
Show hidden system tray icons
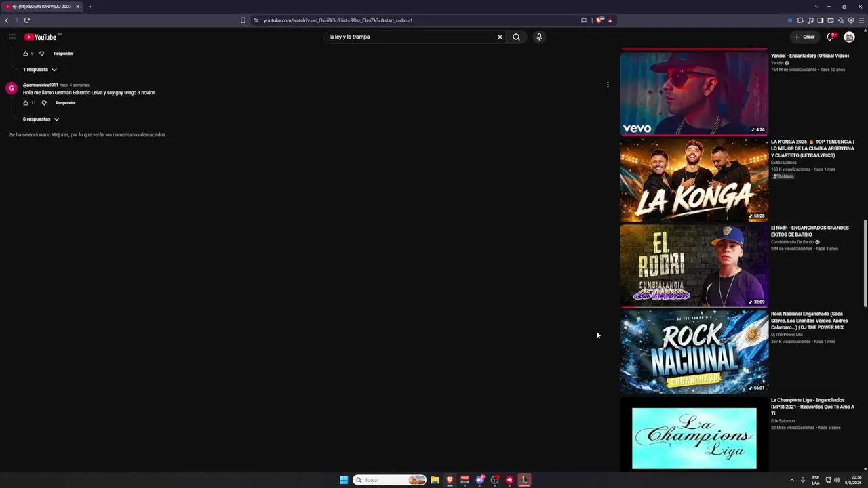791,480
